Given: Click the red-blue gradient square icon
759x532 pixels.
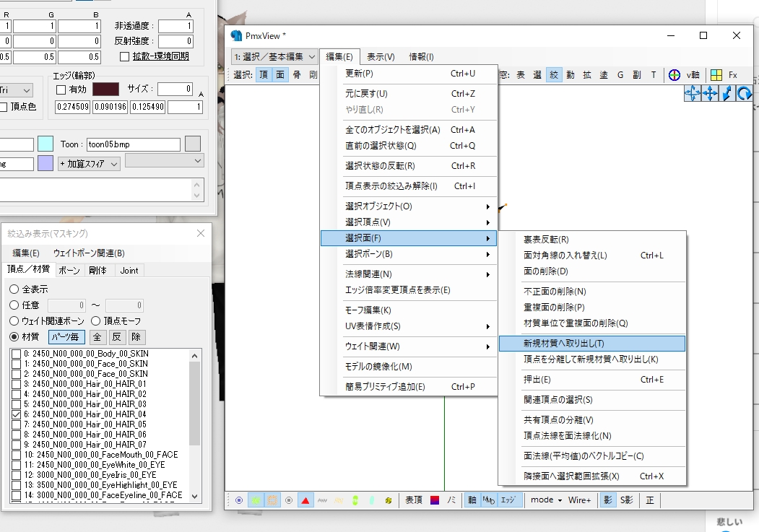Looking at the screenshot, I should (x=435, y=500).
